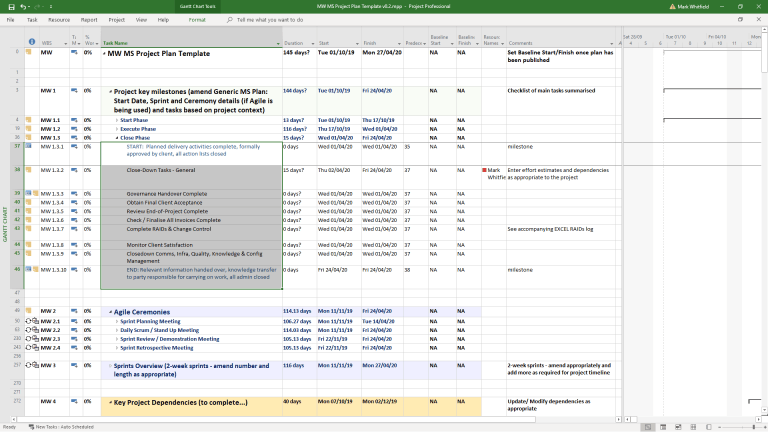
Task: Switch to Report view status icon
Action: [708, 427]
